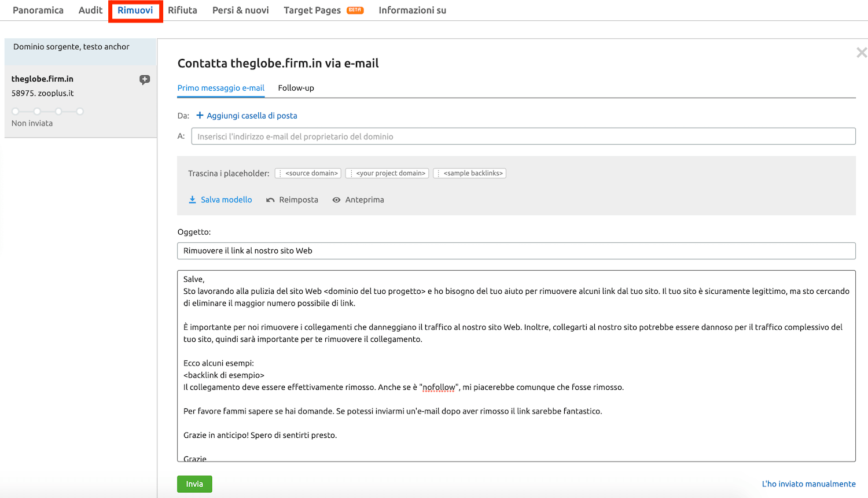Click the <source domain> placeholder chip

point(308,173)
